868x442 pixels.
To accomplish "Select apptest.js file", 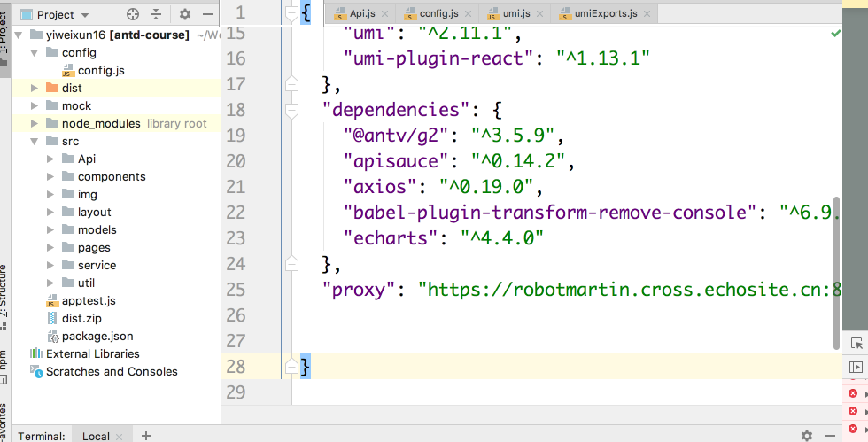I will tap(89, 301).
